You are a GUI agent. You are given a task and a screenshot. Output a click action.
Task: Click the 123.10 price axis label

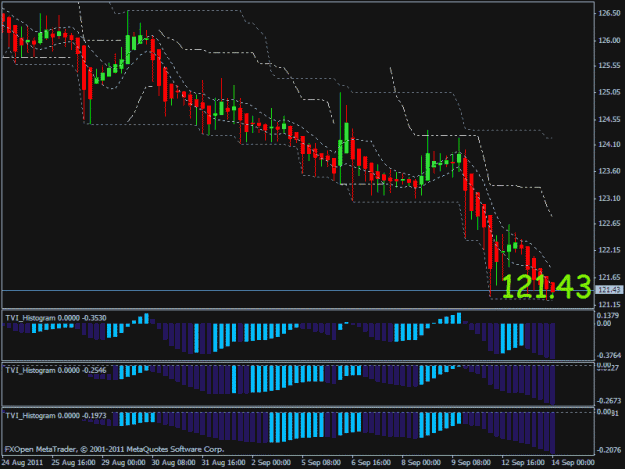click(609, 198)
